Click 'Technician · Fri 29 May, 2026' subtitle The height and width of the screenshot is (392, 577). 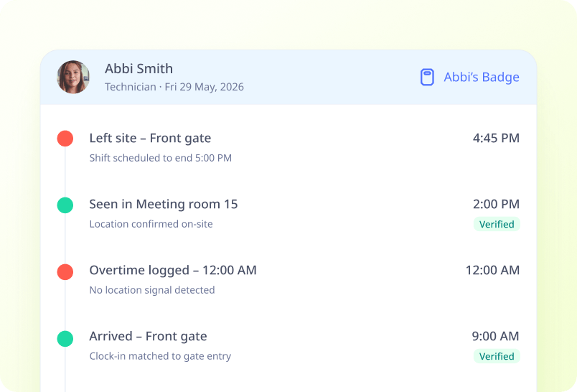[174, 87]
